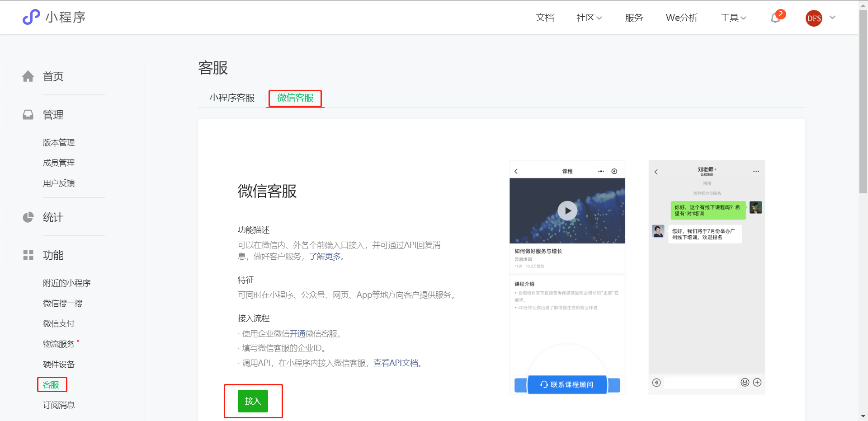The image size is (868, 421).
Task: Switch to the 小程序客服 tab
Action: click(232, 98)
